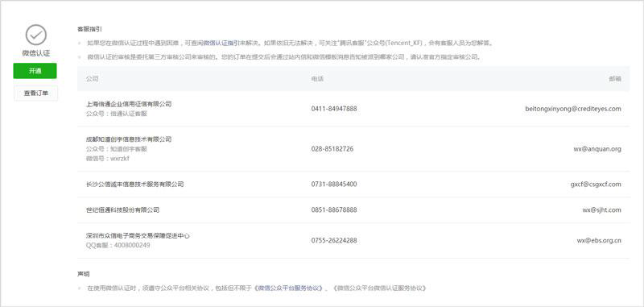Click phone number 0411-84947888

(334, 109)
